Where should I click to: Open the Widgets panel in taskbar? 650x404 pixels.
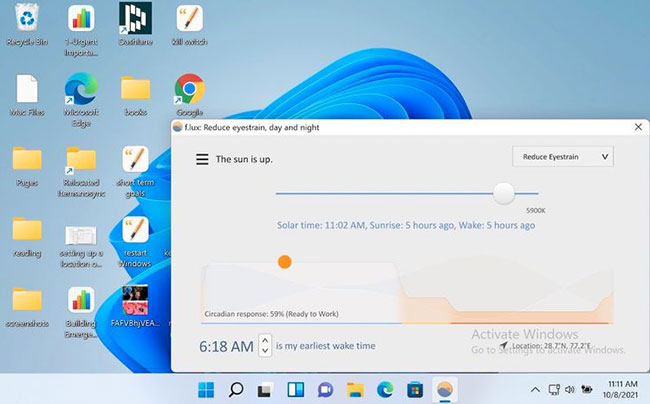click(x=296, y=389)
